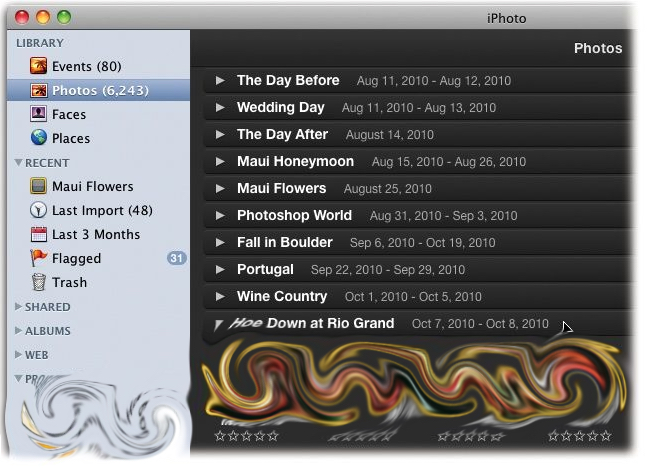This screenshot has height=469, width=648.
Task: Collapse the Hoe Down at Rio Grand event
Action: click(219, 325)
